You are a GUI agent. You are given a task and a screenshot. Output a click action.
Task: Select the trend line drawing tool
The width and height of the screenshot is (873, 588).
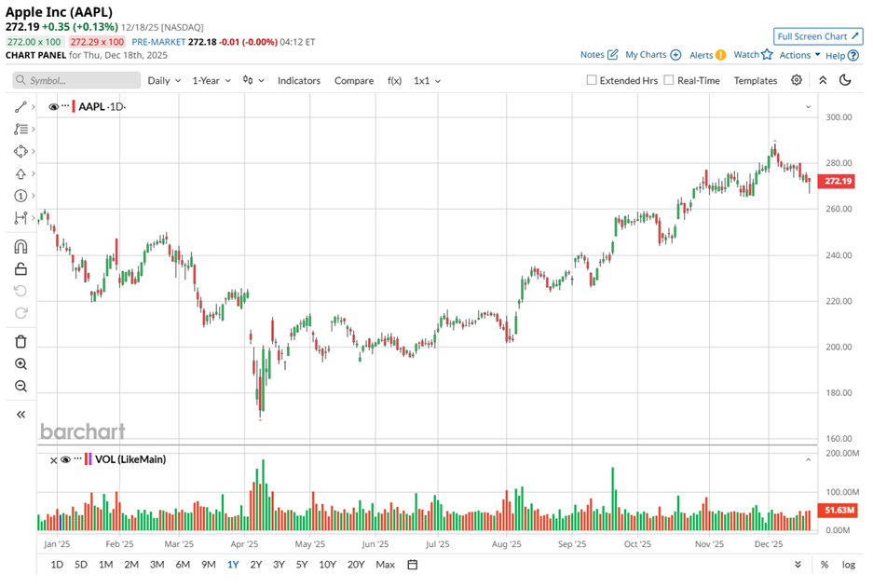click(20, 107)
